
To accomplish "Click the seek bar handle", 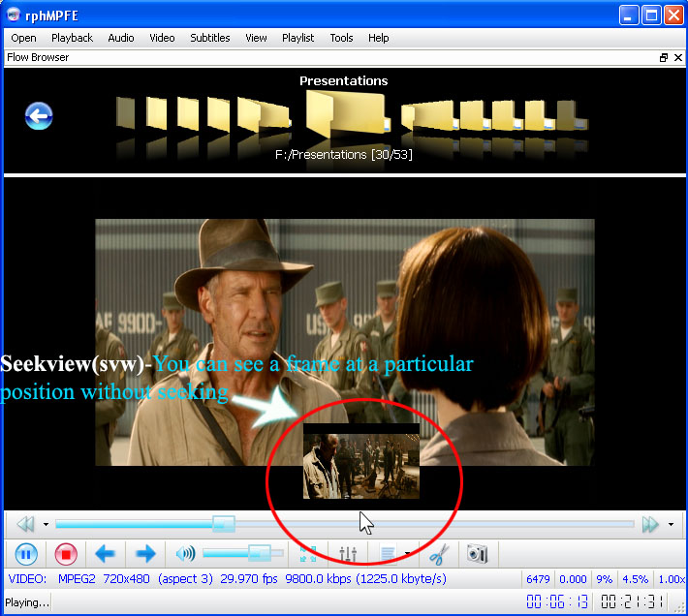I will [224, 524].
